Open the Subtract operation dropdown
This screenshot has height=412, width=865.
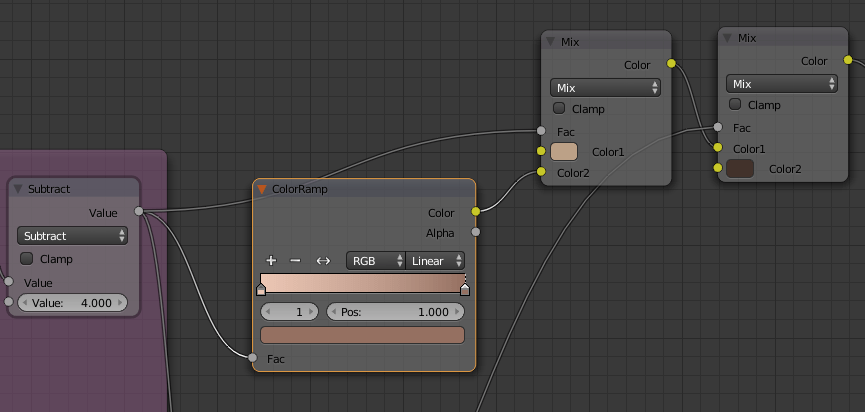tap(72, 236)
